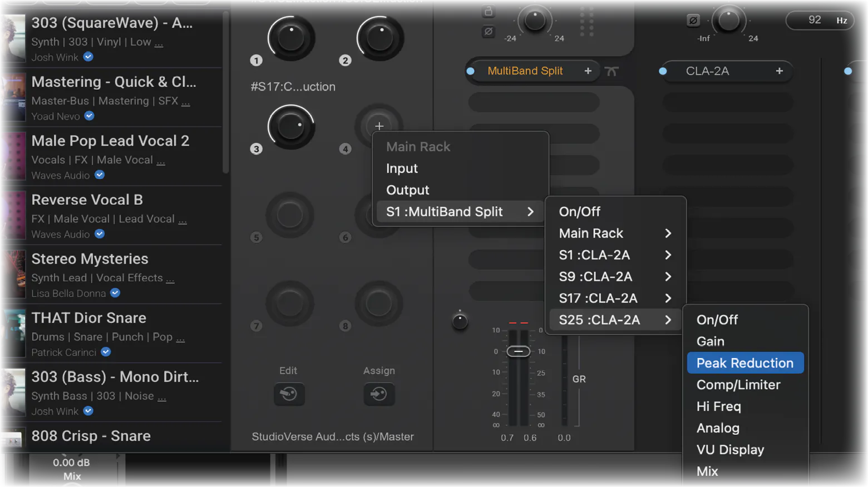
Task: Click Stereo Mysteries preset thumbnail
Action: point(13,274)
